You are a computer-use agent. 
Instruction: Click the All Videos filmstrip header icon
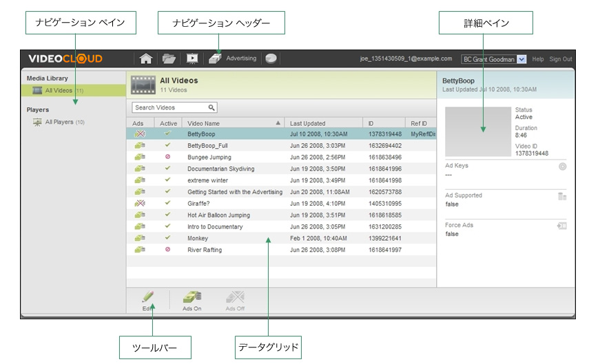143,85
